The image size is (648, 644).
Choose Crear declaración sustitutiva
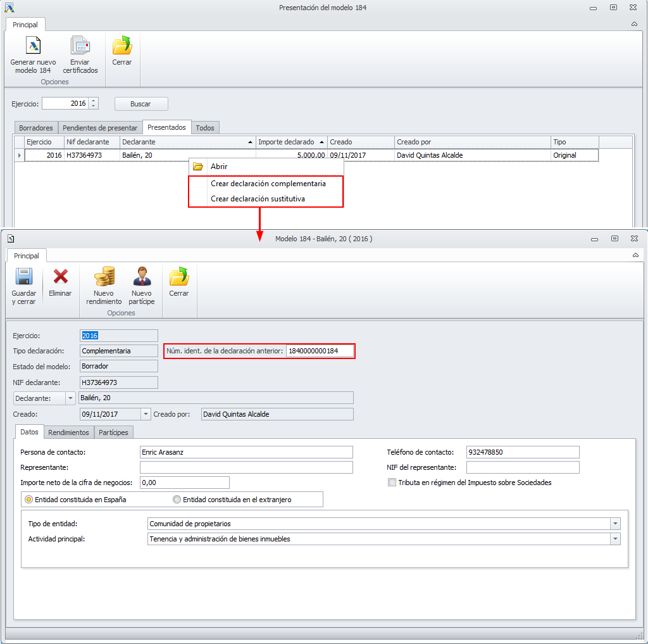click(x=266, y=199)
